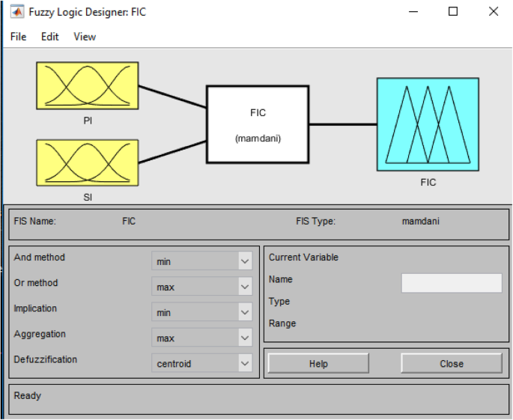Open the Edit menu

pos(49,37)
